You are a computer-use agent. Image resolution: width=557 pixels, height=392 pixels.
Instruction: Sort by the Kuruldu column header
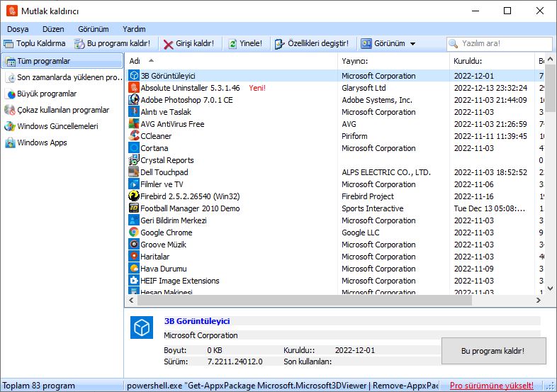[492, 61]
